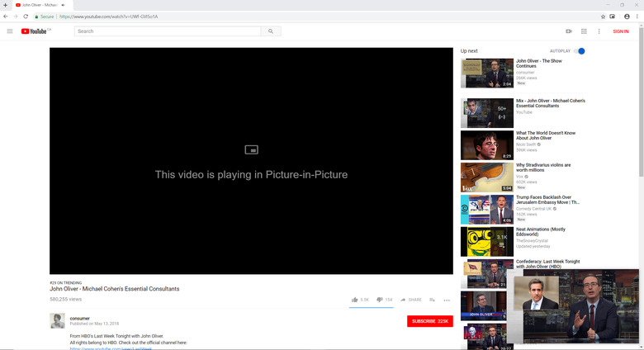Image resolution: width=644 pixels, height=350 pixels.
Task: Open 'Confederacy: Last Week Tonight' video title
Action: coord(548,263)
